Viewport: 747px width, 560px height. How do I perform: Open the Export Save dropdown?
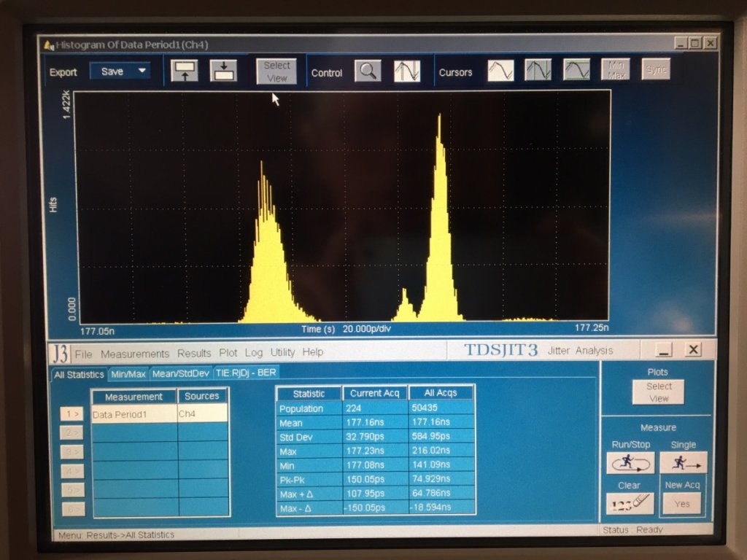(120, 71)
